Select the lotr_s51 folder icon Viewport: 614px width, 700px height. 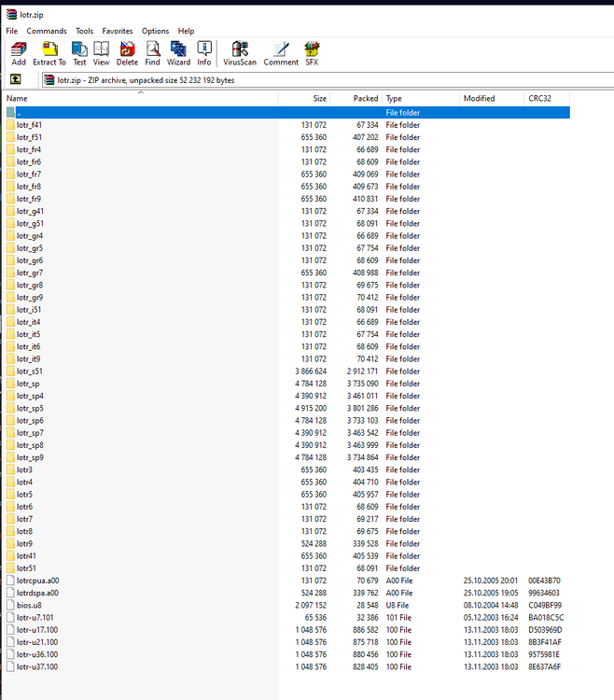click(10, 371)
